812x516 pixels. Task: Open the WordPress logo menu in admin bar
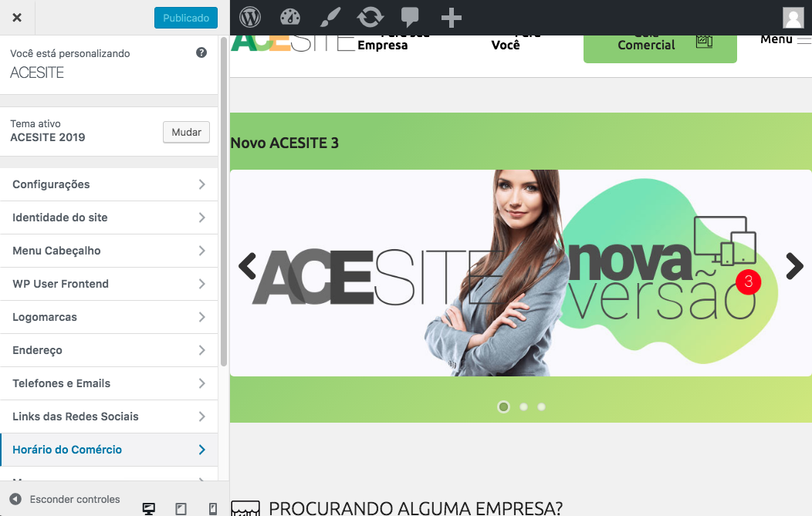point(250,18)
